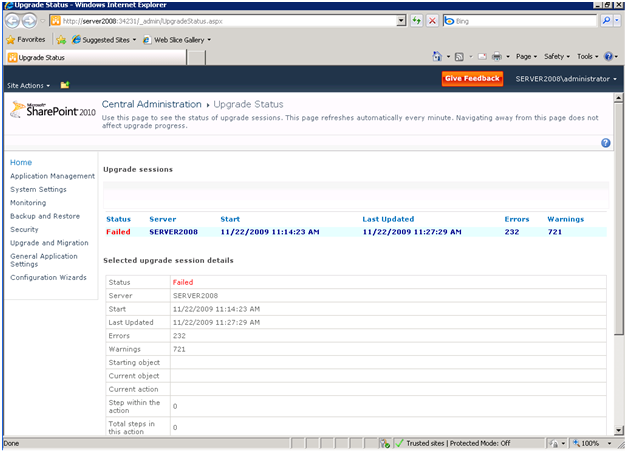Click the 721 warnings count in session row
Image resolution: width=628 pixels, height=453 pixels.
pyautogui.click(x=555, y=232)
